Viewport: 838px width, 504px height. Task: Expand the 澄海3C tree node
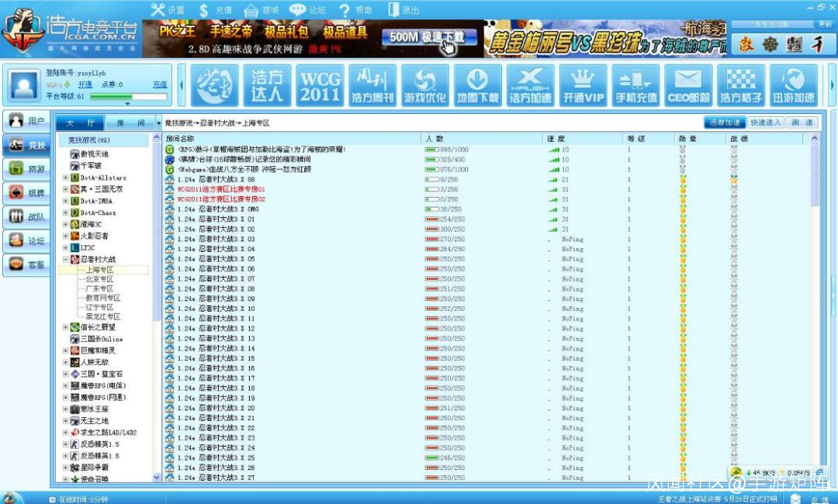tap(65, 224)
